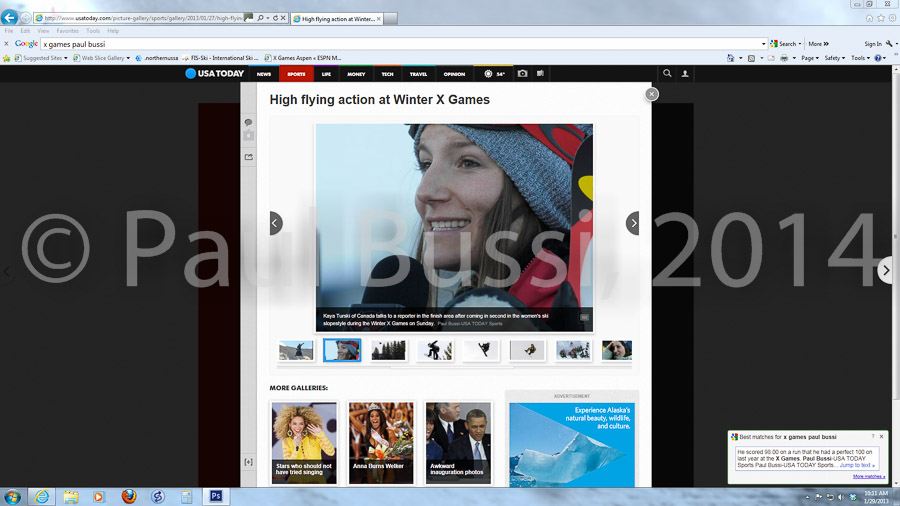Screen dimensions: 900x506
Task: Open Firefox from the Windows taskbar
Action: point(129,496)
